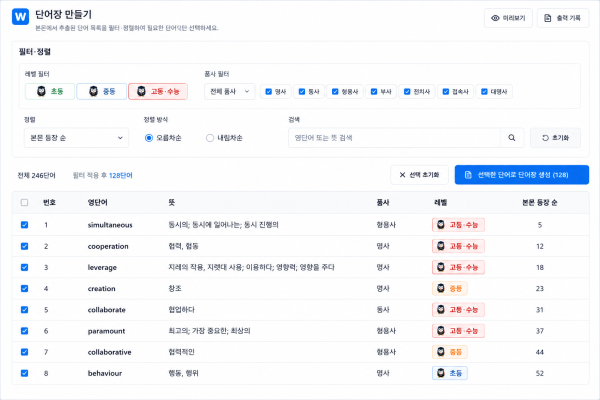Open the 출력 기록 history button
600x400 pixels.
(563, 18)
